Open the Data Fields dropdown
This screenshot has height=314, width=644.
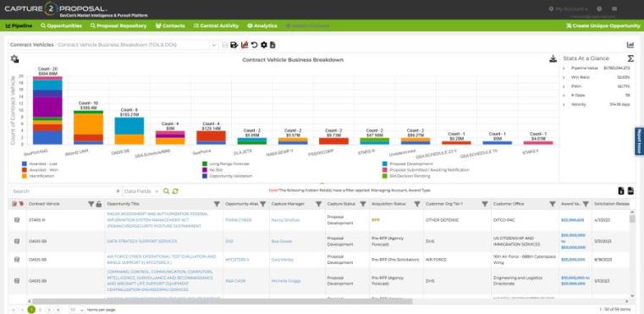click(141, 191)
